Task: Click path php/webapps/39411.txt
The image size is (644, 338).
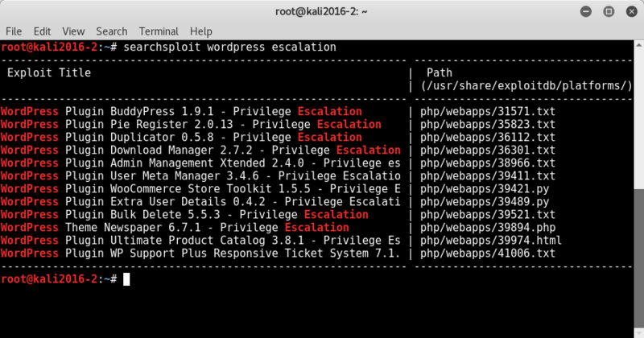Action: (x=488, y=175)
